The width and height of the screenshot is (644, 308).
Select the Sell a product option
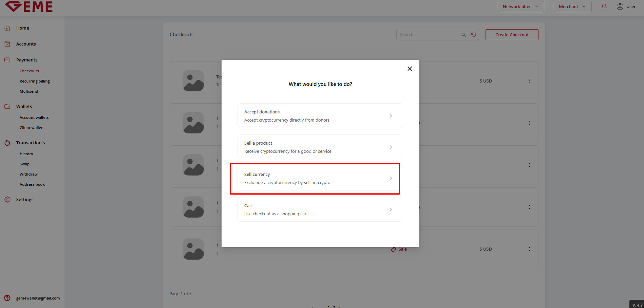point(320,147)
